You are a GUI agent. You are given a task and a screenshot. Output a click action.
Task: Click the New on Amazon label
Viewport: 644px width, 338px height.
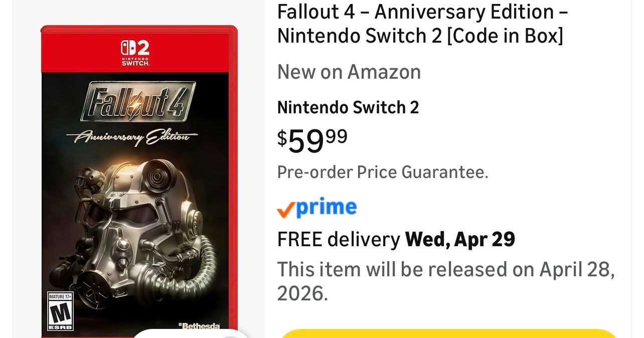(x=349, y=72)
